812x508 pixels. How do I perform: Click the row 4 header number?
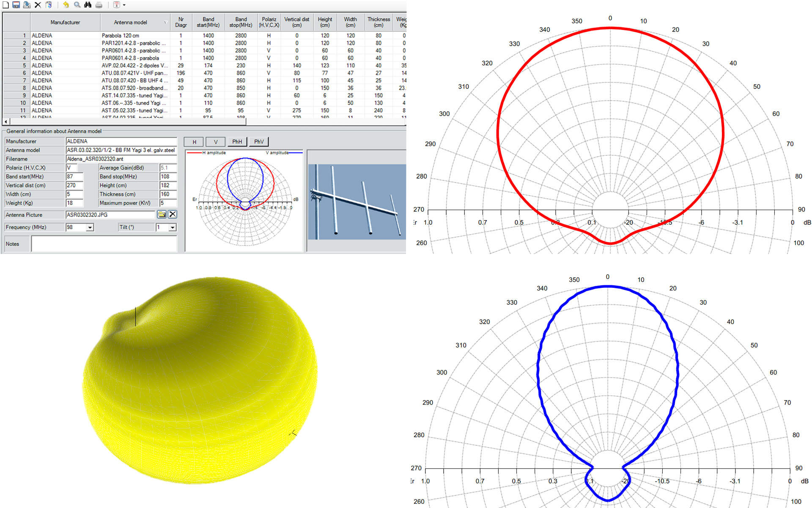[17, 58]
